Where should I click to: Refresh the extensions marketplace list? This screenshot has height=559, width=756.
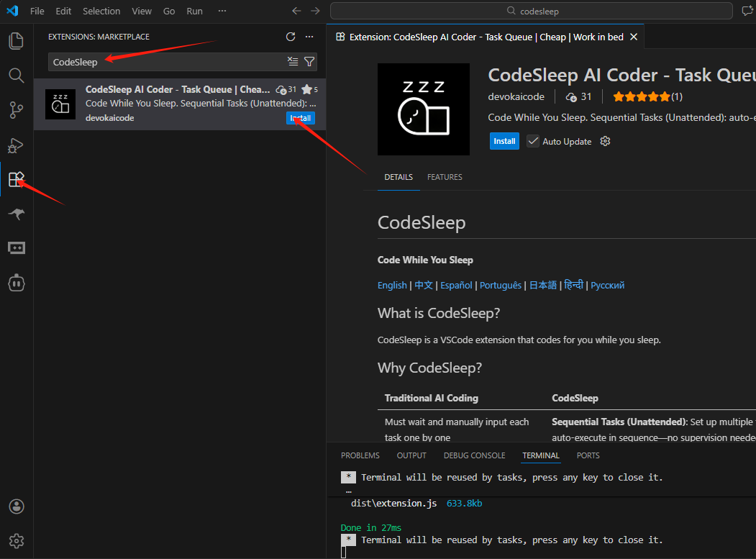[291, 37]
